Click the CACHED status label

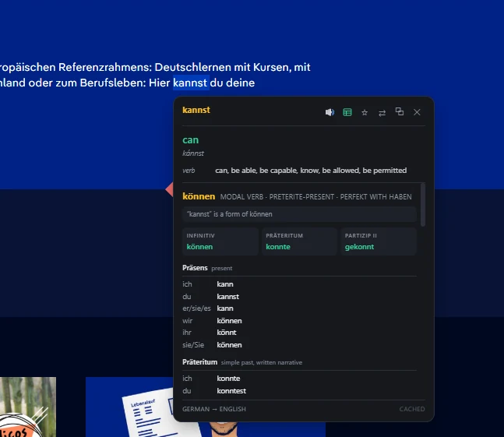[412, 409]
